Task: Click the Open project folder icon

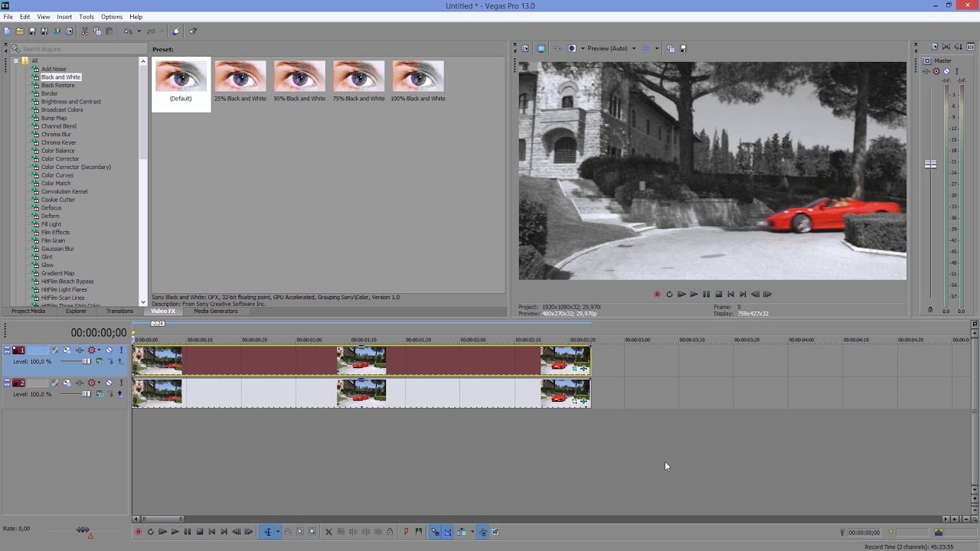Action: pyautogui.click(x=20, y=31)
